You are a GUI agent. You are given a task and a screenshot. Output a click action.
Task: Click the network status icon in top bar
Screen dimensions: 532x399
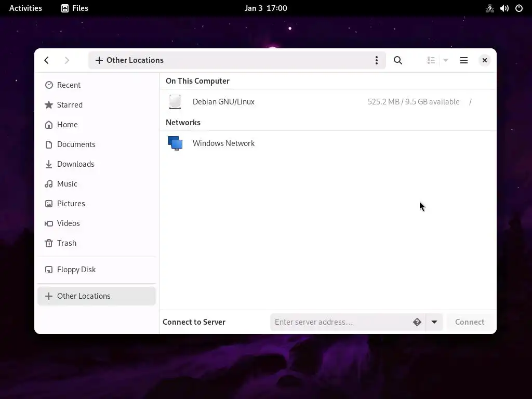click(489, 8)
